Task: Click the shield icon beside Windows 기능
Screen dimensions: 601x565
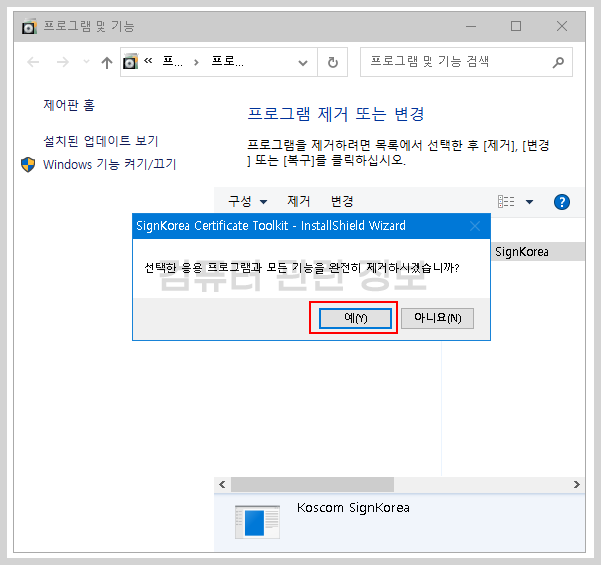Action: tap(28, 165)
